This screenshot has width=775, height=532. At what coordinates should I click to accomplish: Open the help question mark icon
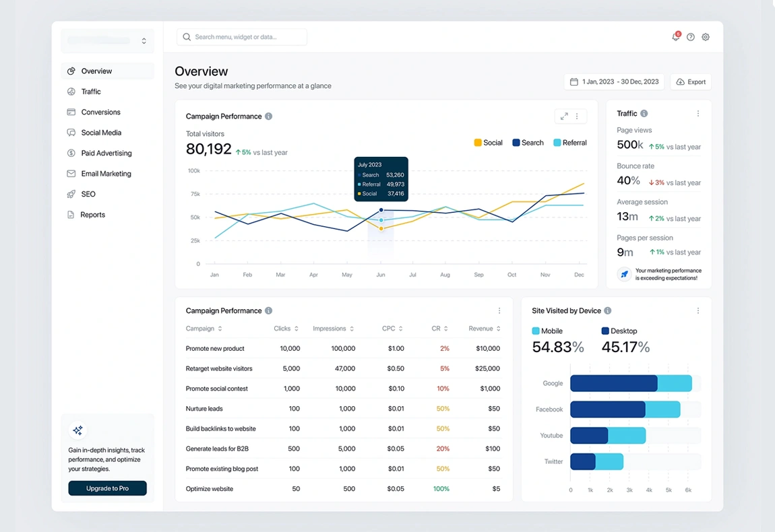click(x=690, y=37)
